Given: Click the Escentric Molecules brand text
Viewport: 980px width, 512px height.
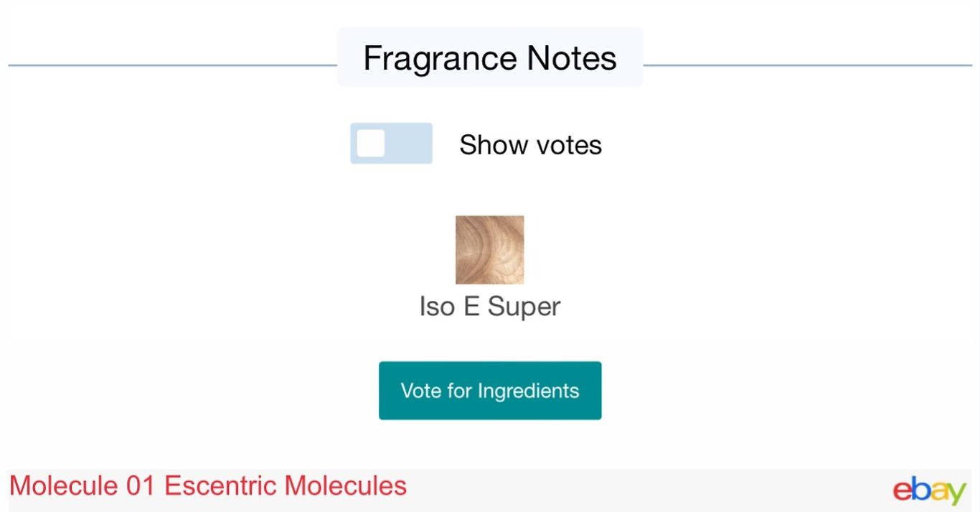Looking at the screenshot, I should pyautogui.click(x=286, y=486).
